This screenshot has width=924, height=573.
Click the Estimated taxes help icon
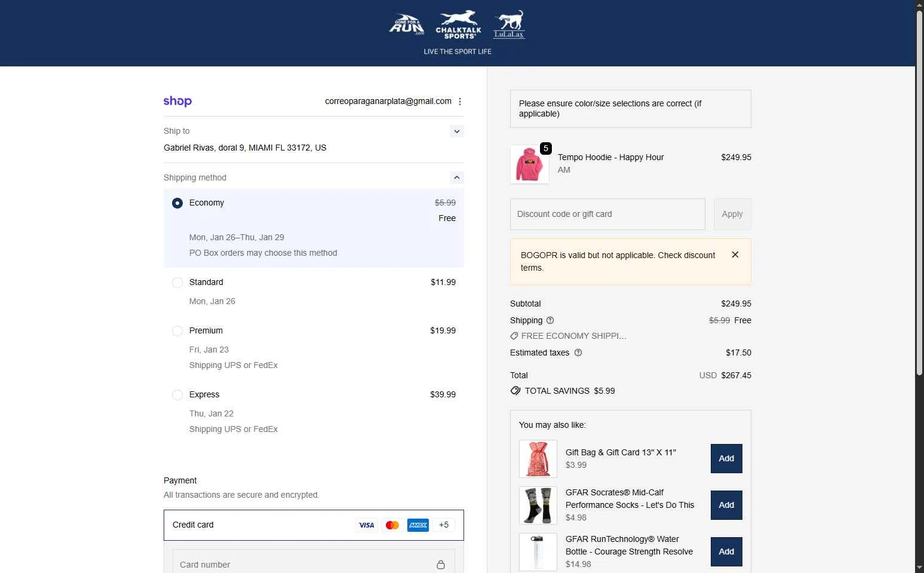(x=578, y=353)
